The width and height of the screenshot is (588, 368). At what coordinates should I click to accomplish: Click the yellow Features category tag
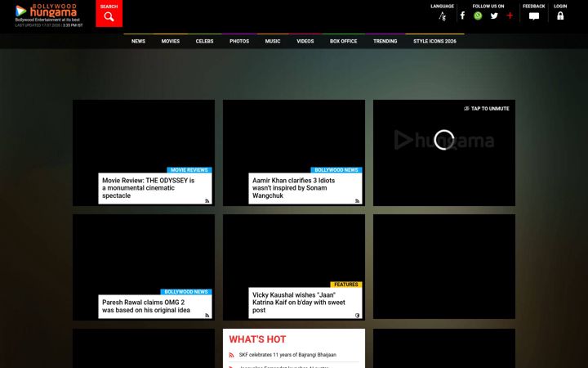pyautogui.click(x=346, y=285)
